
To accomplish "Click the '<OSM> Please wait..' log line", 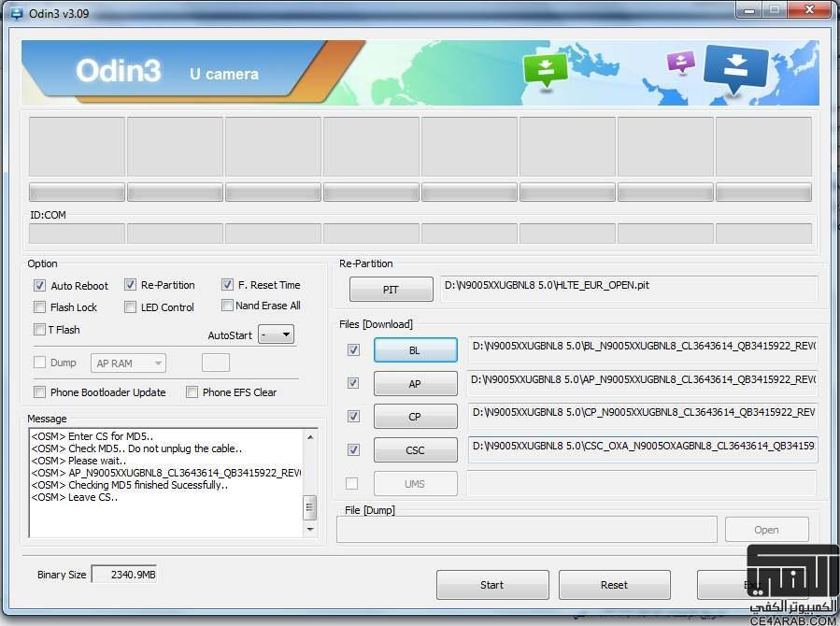I will (78, 461).
